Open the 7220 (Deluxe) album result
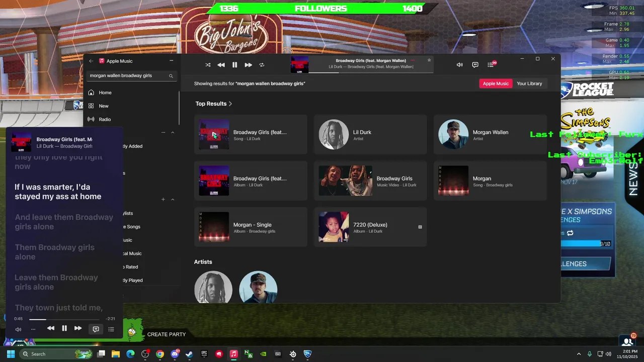The image size is (644, 362). (370, 227)
